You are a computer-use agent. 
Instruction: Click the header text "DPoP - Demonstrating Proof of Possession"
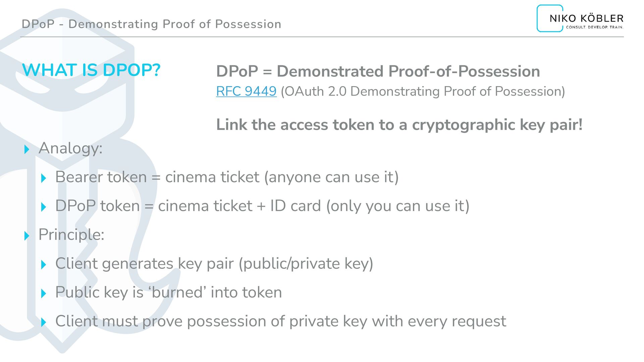[x=151, y=24]
